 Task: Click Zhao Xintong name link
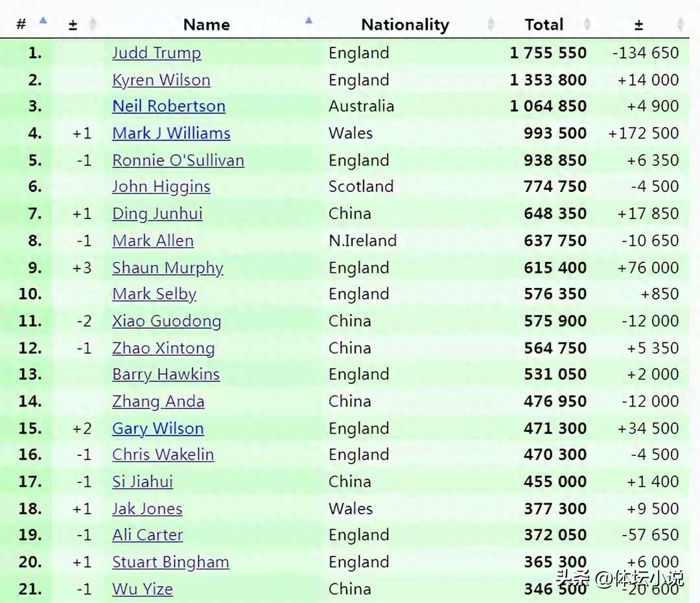(x=163, y=348)
